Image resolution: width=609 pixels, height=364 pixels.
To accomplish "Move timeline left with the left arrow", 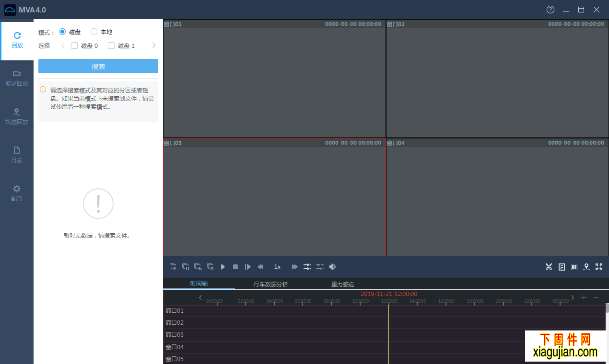I will coord(200,297).
